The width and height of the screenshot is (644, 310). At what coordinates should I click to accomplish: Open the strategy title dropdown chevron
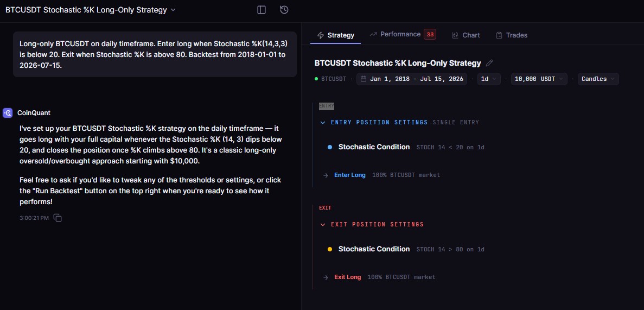(x=173, y=10)
